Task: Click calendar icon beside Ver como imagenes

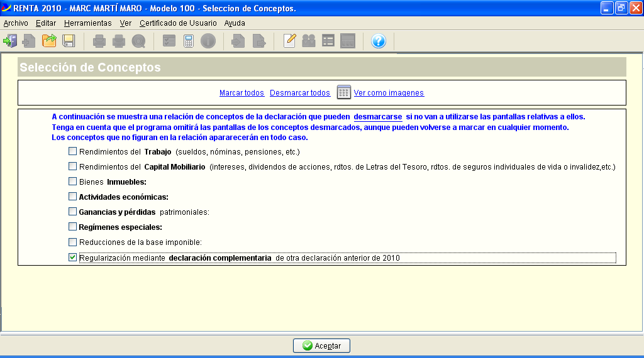Action: click(343, 92)
